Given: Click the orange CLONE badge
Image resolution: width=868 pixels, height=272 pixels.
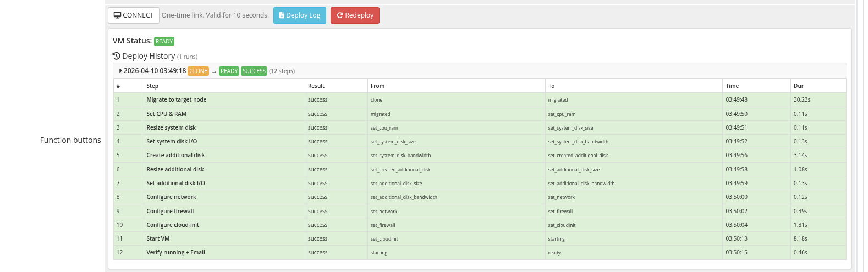Looking at the screenshot, I should [x=198, y=71].
